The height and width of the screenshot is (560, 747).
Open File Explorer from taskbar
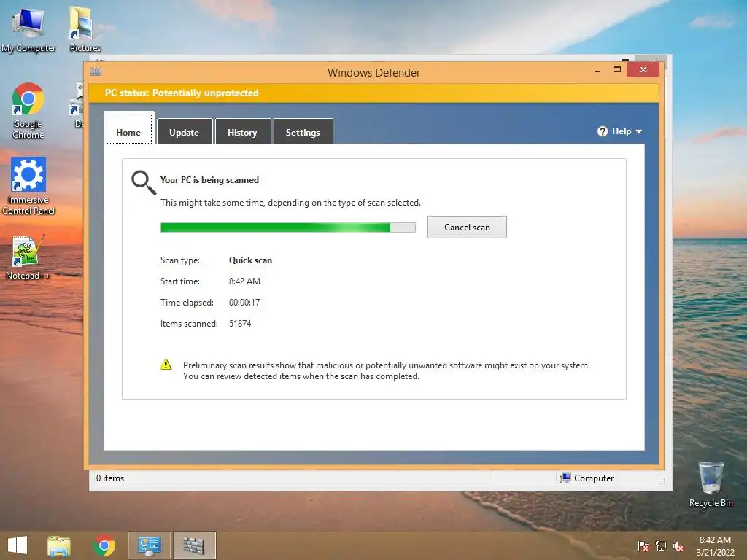pos(59,545)
